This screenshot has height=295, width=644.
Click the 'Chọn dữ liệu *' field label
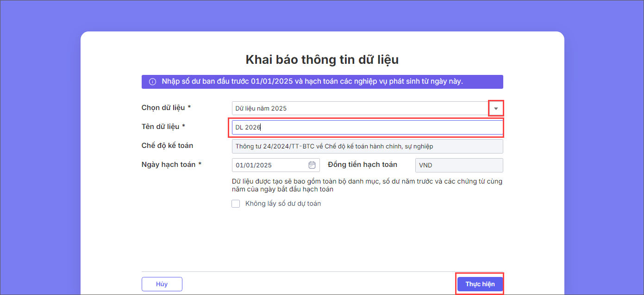166,108
